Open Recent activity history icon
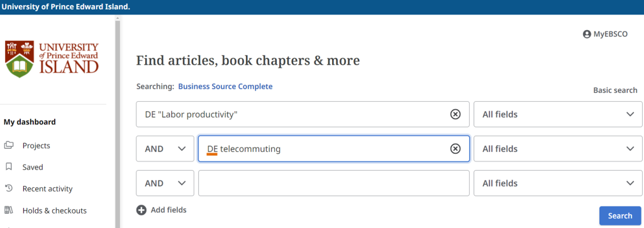The height and width of the screenshot is (228, 644). coord(9,188)
